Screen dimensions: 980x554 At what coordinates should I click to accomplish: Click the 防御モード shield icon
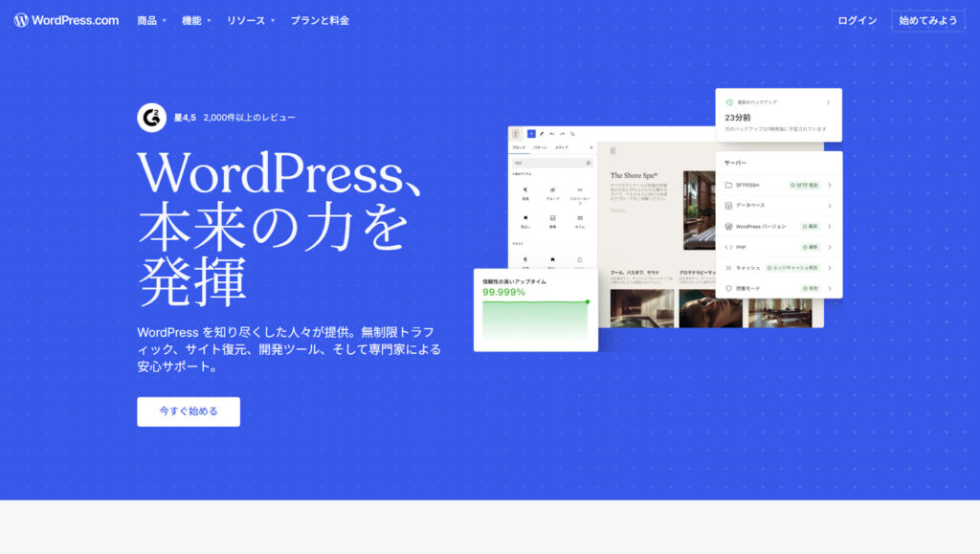click(728, 288)
